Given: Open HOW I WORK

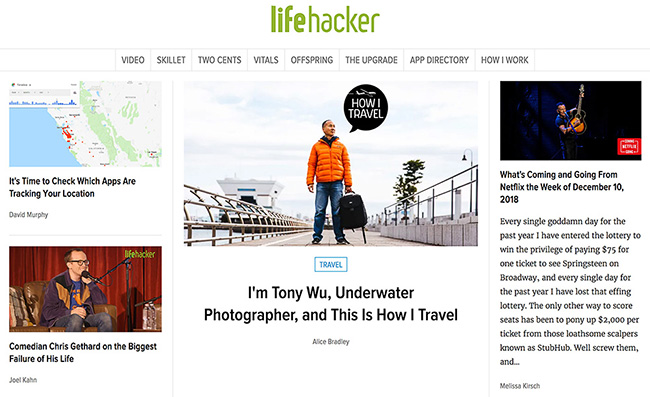Looking at the screenshot, I should point(504,60).
